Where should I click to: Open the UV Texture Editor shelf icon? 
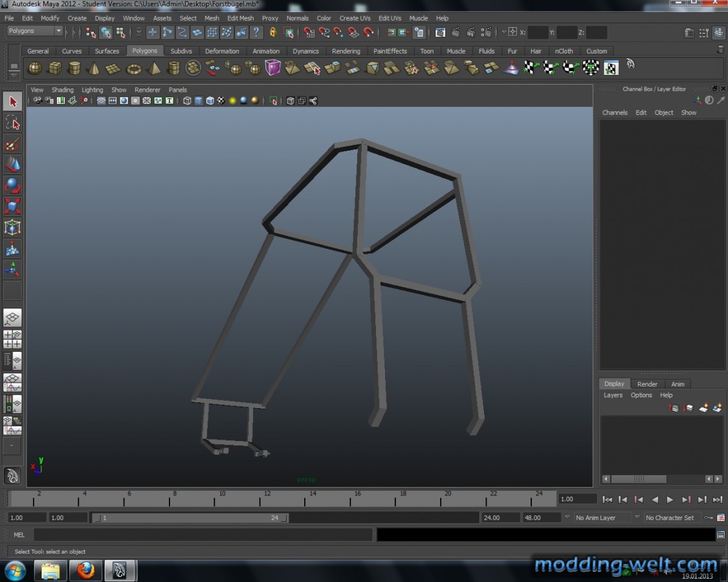[611, 69]
